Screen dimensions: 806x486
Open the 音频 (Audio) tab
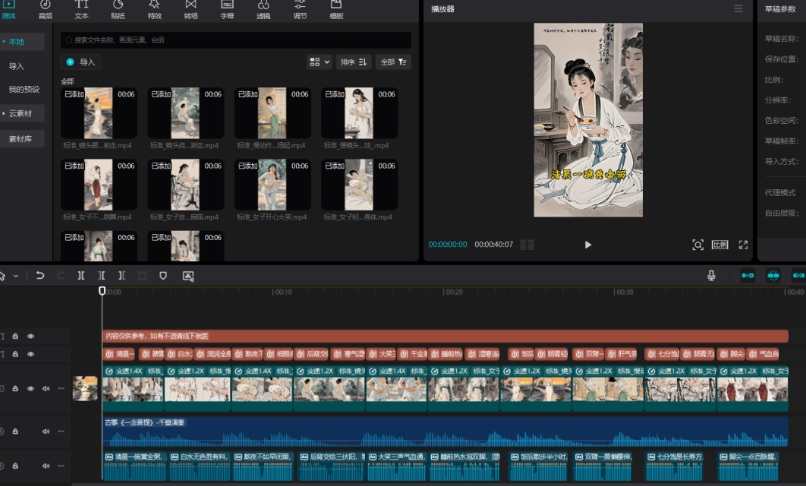pyautogui.click(x=45, y=10)
